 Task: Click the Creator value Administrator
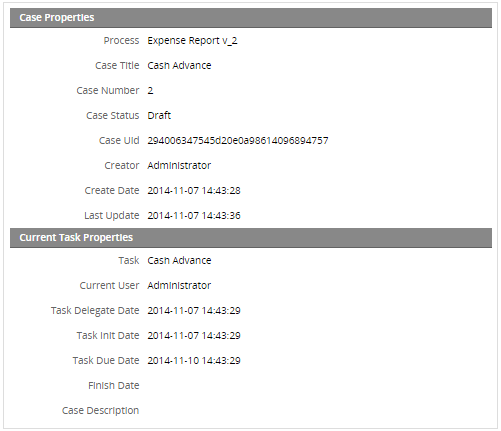point(179,166)
